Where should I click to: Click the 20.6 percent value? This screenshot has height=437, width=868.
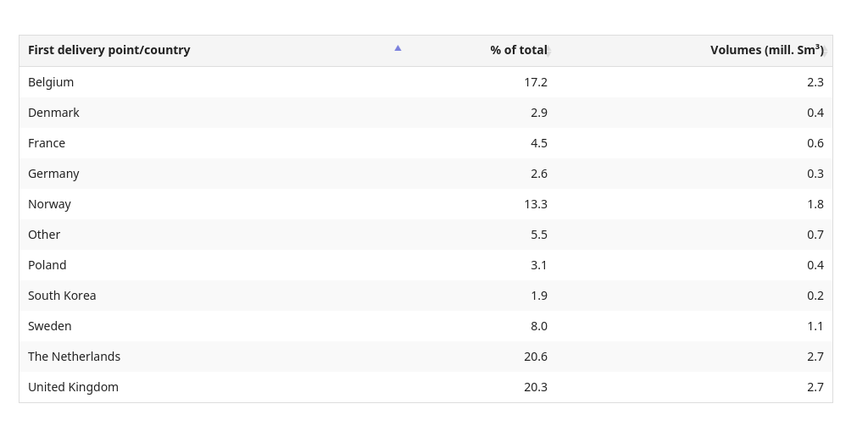(536, 357)
